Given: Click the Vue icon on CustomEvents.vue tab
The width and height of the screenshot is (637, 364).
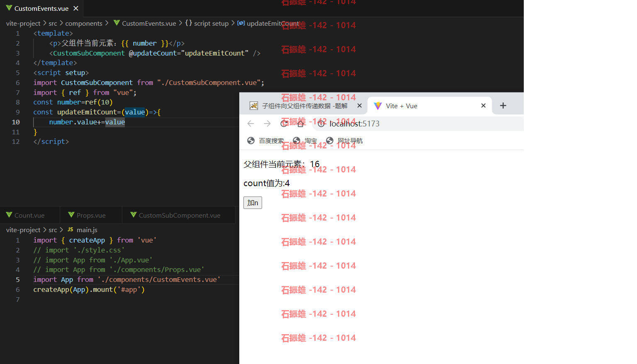Looking at the screenshot, I should [x=9, y=8].
